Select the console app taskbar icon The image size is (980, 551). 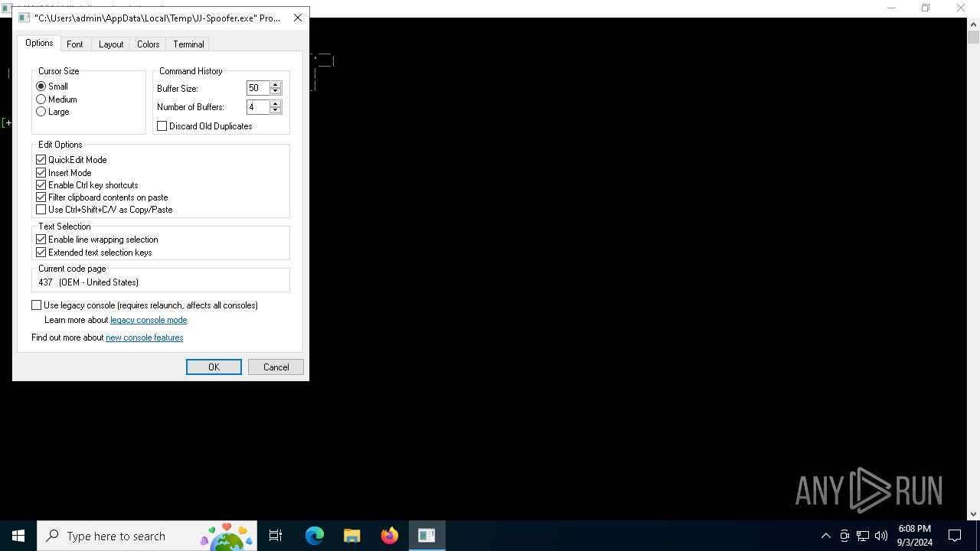coord(426,536)
